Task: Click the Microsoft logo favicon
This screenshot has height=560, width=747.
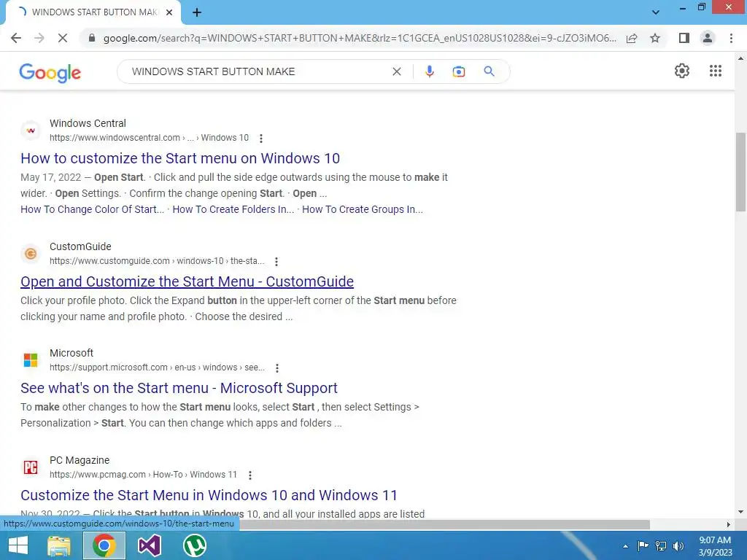Action: 31,360
